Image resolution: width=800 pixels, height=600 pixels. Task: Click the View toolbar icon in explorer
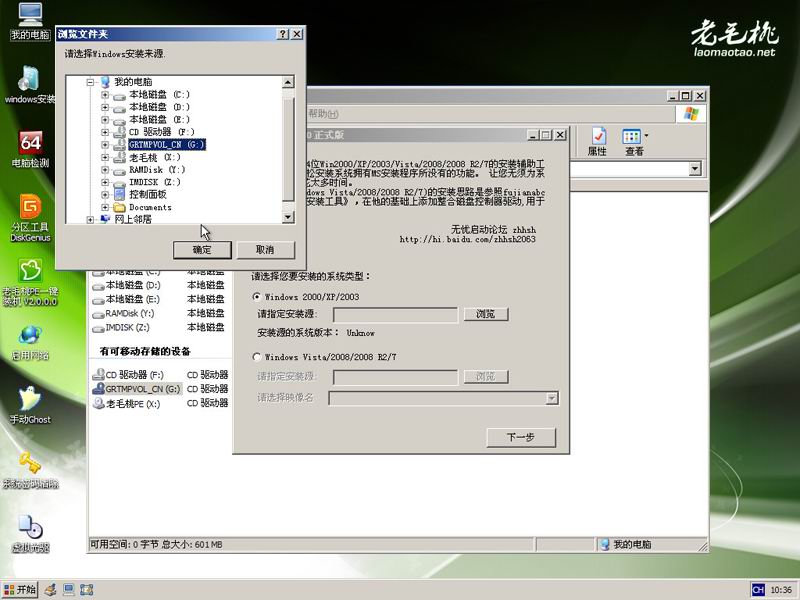(x=634, y=142)
